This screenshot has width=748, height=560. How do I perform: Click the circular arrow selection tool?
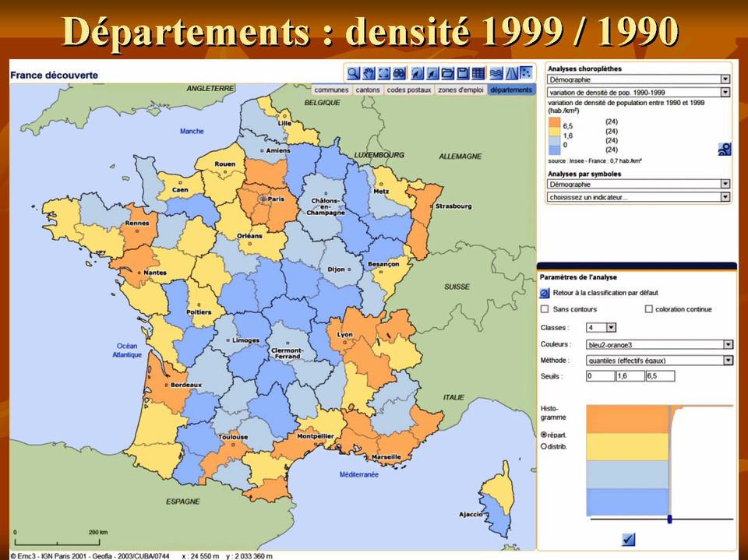pyautogui.click(x=417, y=73)
